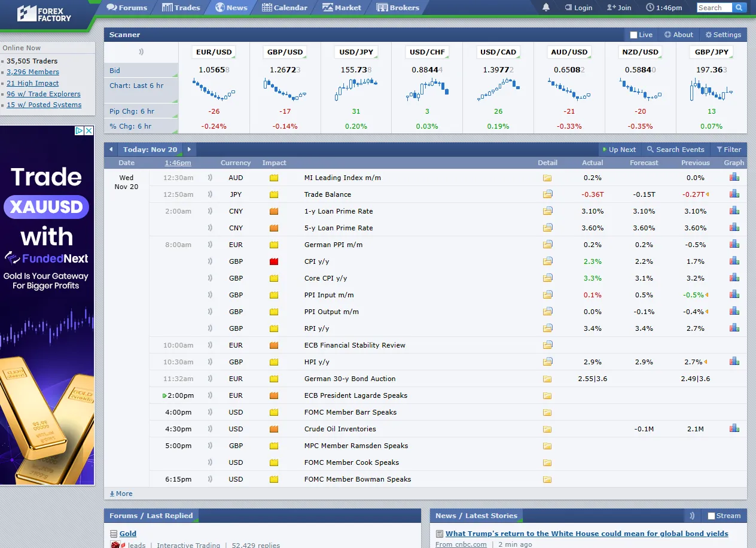Click Scanner Settings button

(x=723, y=35)
